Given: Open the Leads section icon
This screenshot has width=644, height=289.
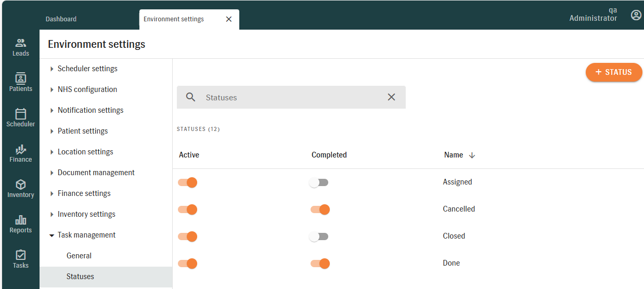Looking at the screenshot, I should (21, 44).
